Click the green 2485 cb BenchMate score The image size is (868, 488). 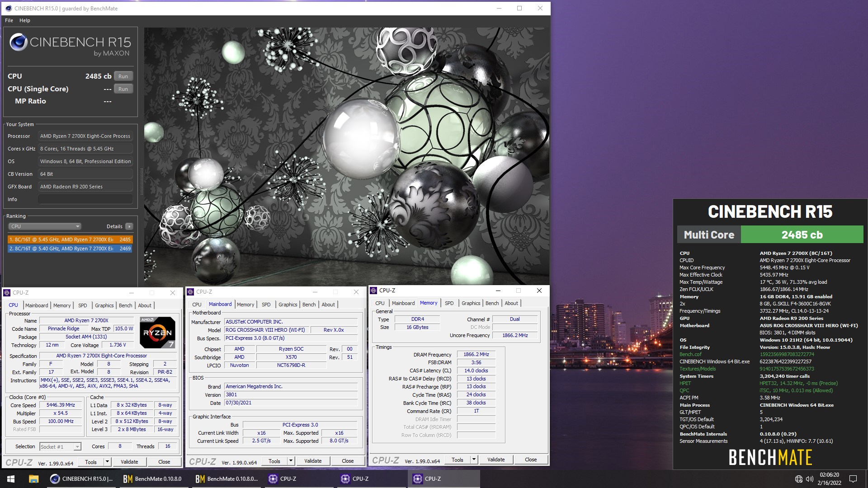[802, 235]
